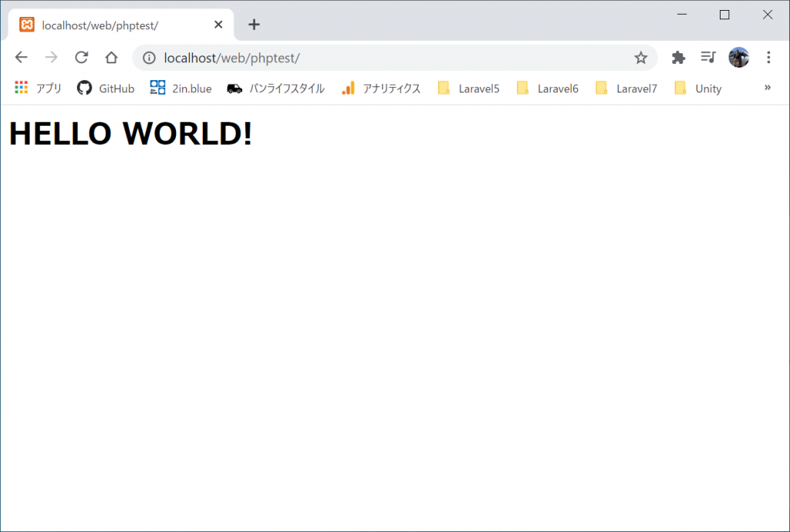Open the Laravel5 bookmark folder
The width and height of the screenshot is (790, 532).
click(468, 89)
